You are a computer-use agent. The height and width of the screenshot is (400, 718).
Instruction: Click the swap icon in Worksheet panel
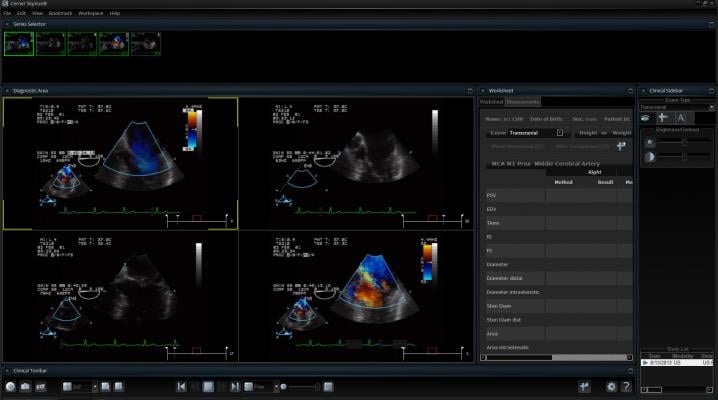621,146
